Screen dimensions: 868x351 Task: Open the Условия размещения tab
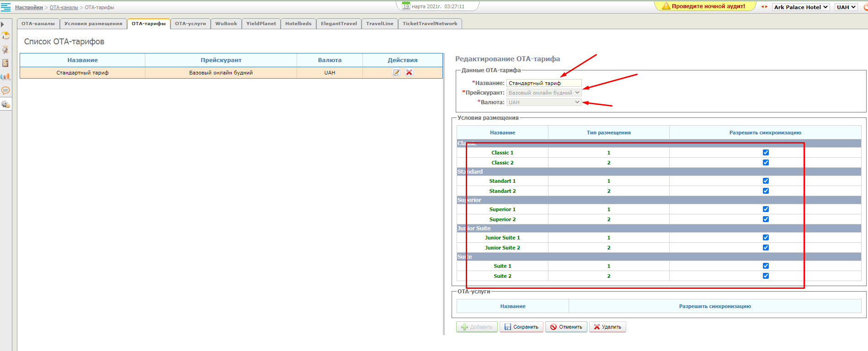tap(93, 24)
